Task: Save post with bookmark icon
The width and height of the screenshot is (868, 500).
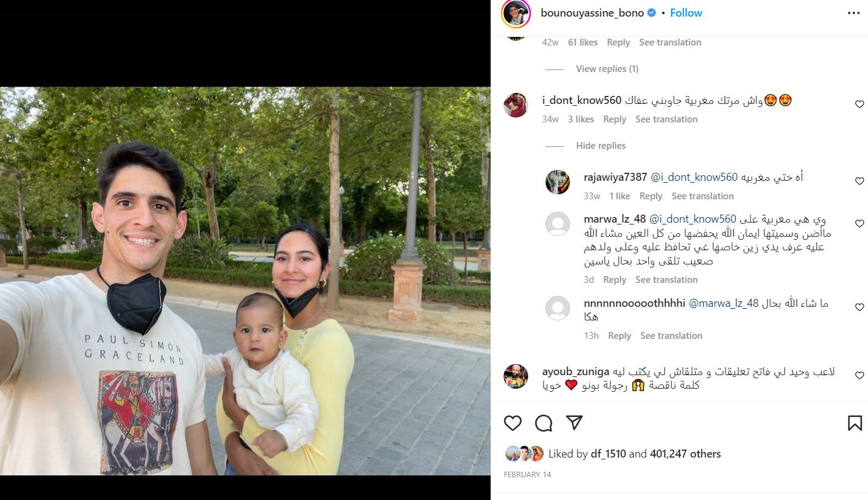Action: 854,423
